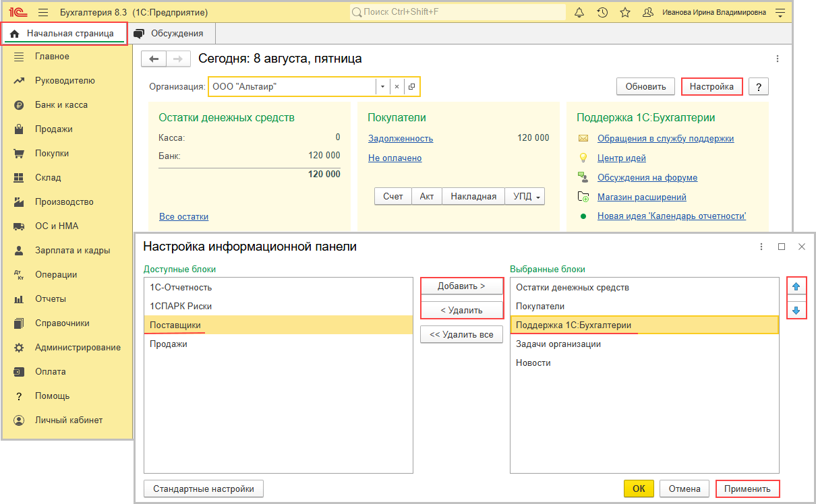Select 1С-Отчетность in available blocks
The height and width of the screenshot is (504, 816).
278,288
